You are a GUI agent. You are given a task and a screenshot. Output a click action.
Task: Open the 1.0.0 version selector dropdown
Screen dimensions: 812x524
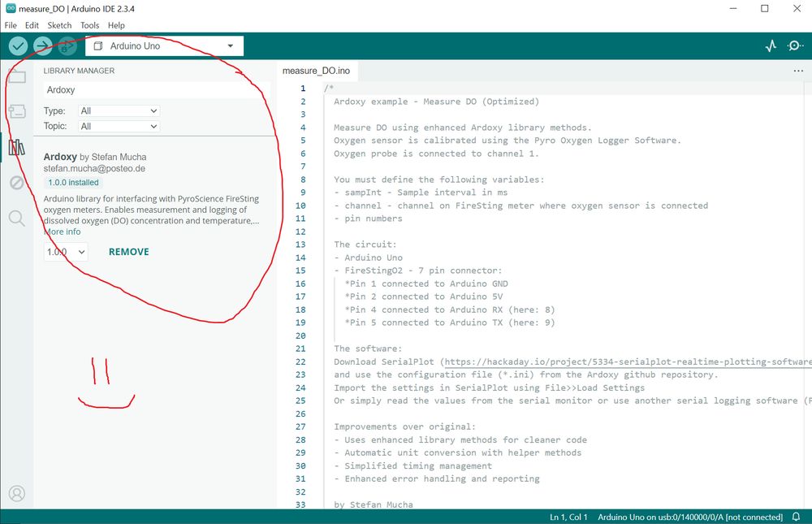click(x=66, y=252)
